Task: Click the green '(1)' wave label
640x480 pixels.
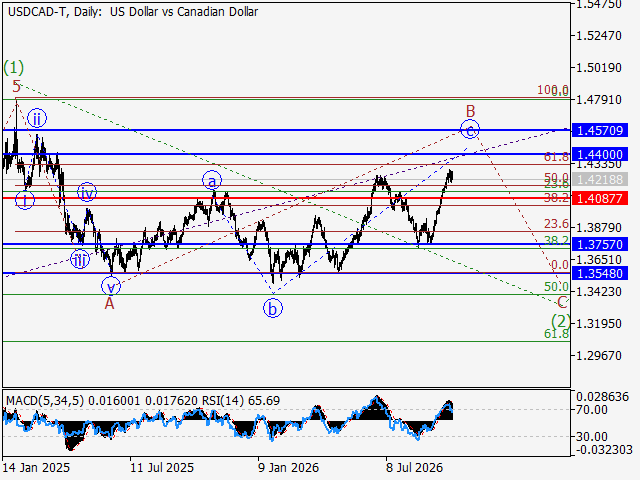Action: [x=13, y=67]
